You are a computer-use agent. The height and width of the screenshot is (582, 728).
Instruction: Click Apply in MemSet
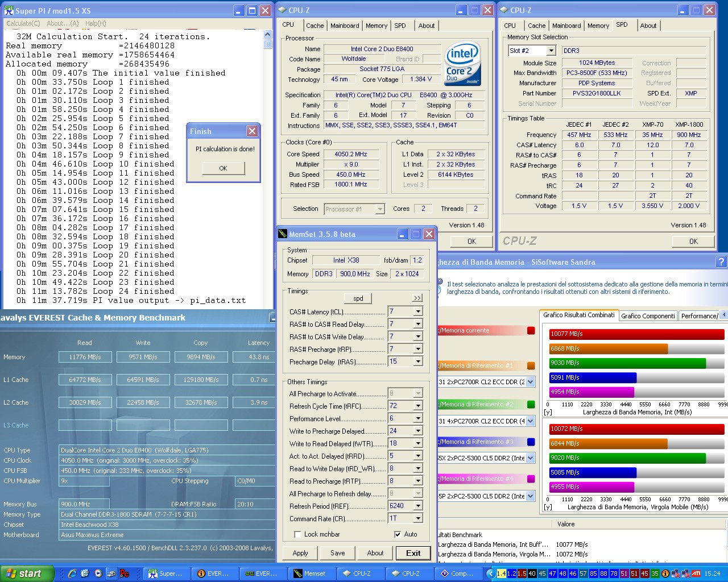click(x=300, y=553)
